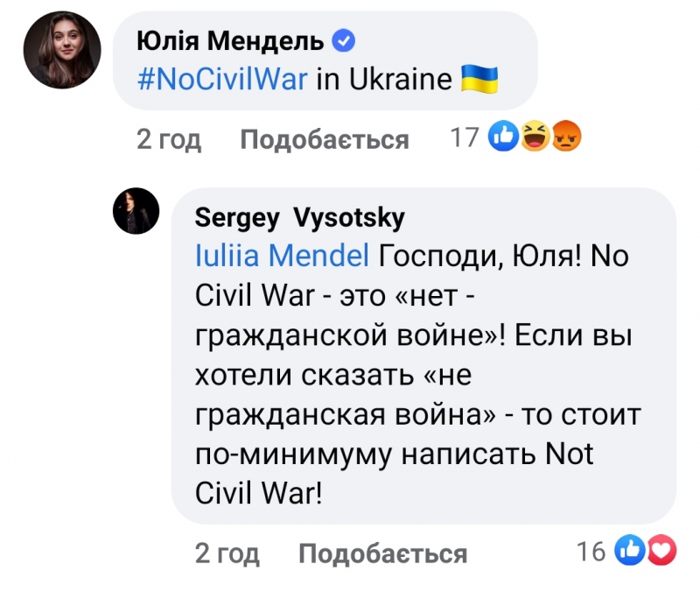Open the Юлія Мендель profile name link
700x592 pixels.
click(x=231, y=41)
